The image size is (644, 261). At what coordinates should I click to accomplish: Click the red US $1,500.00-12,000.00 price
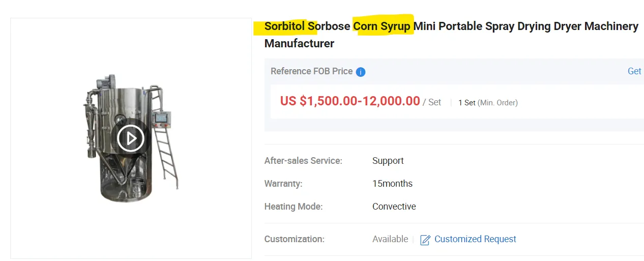(350, 101)
